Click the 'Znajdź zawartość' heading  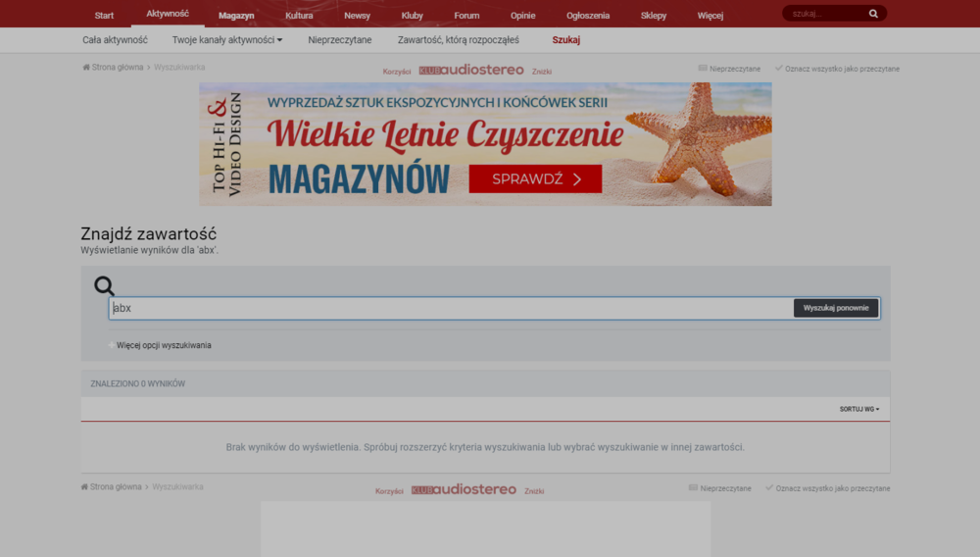click(x=149, y=233)
